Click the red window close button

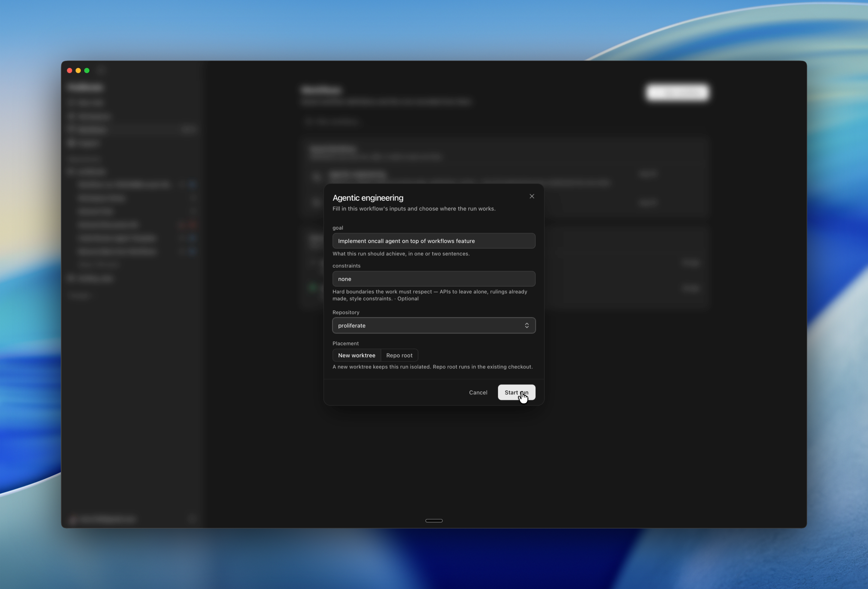click(70, 71)
